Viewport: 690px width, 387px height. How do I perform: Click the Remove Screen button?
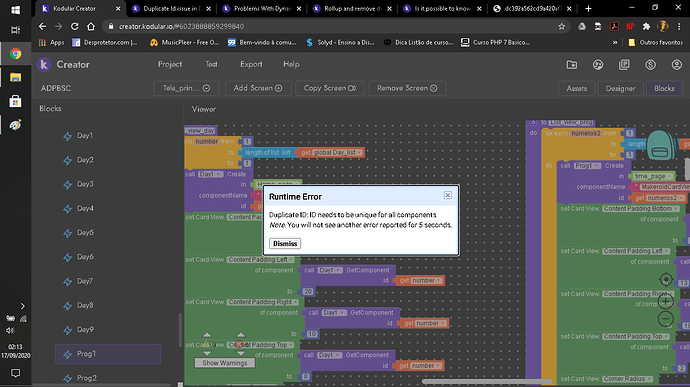coord(407,88)
